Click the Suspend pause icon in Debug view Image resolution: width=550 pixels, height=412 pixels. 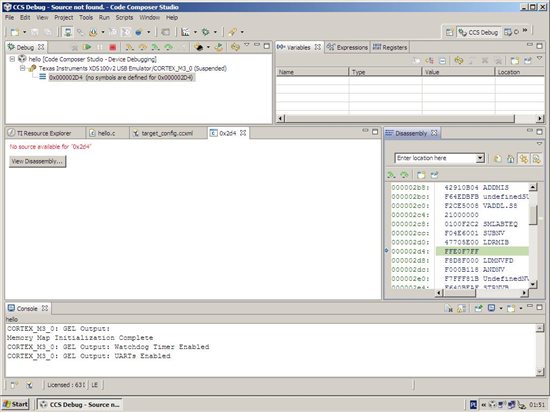pos(100,47)
